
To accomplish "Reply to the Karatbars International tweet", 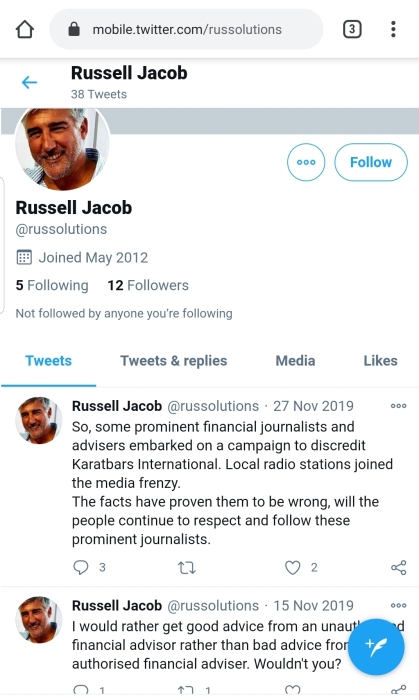I will pyautogui.click(x=81, y=567).
